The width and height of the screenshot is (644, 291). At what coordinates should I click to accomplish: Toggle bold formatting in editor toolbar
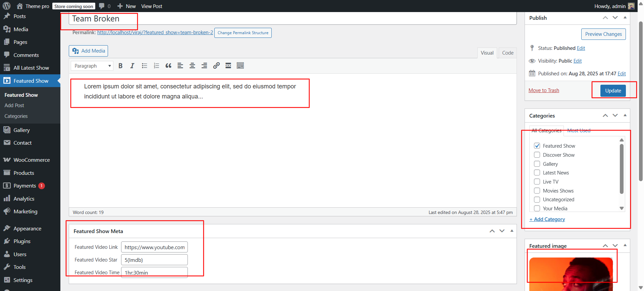click(x=120, y=66)
